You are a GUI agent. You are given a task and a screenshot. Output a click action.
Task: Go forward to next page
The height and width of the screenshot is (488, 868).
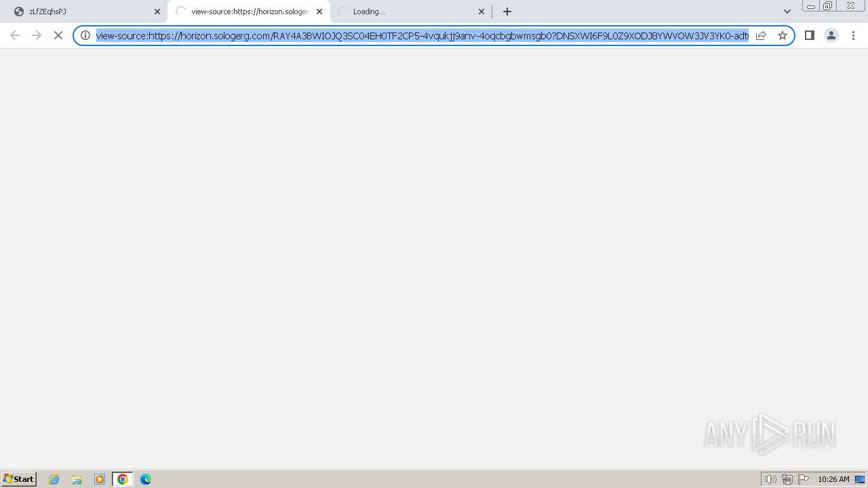click(37, 35)
